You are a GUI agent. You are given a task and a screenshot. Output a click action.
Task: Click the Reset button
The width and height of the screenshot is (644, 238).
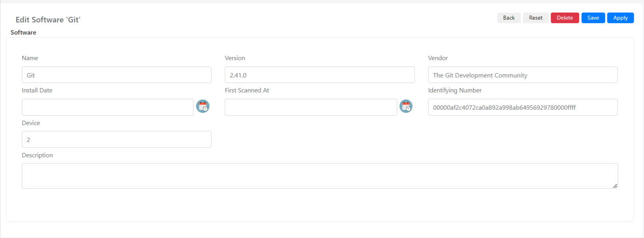point(536,18)
